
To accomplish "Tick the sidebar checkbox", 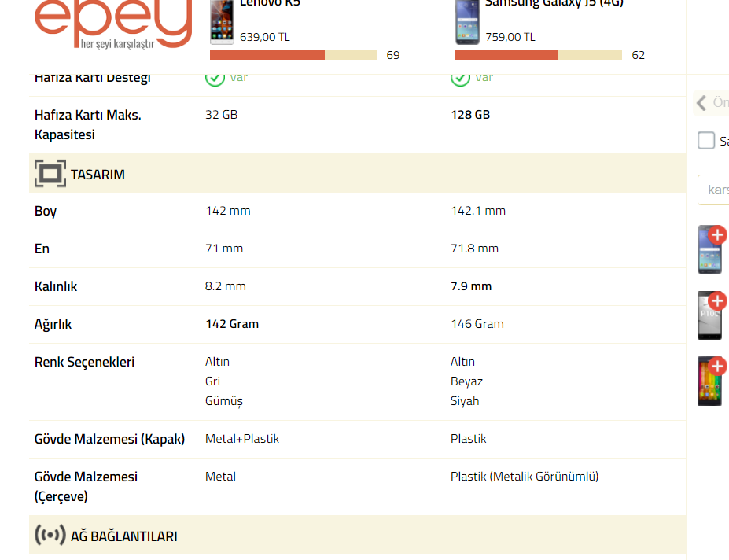I will coord(705,140).
